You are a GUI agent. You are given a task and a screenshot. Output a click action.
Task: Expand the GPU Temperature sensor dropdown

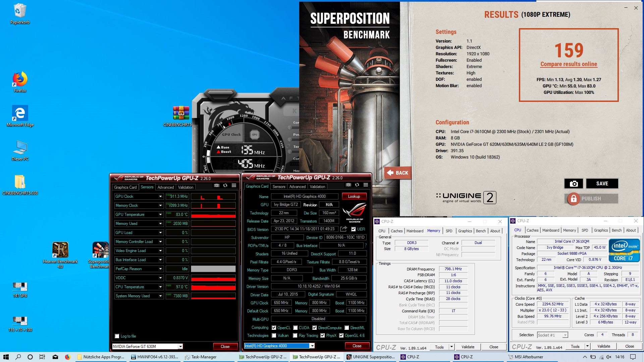point(160,215)
